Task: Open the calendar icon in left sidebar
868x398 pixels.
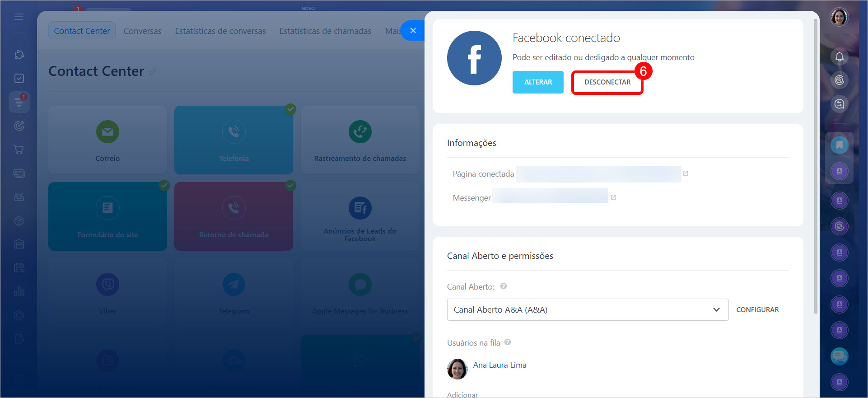Action: point(19,268)
